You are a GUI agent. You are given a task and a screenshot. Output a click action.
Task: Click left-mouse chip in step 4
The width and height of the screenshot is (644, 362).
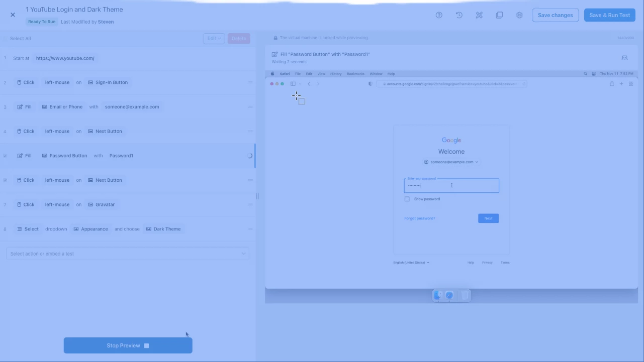[57, 131]
